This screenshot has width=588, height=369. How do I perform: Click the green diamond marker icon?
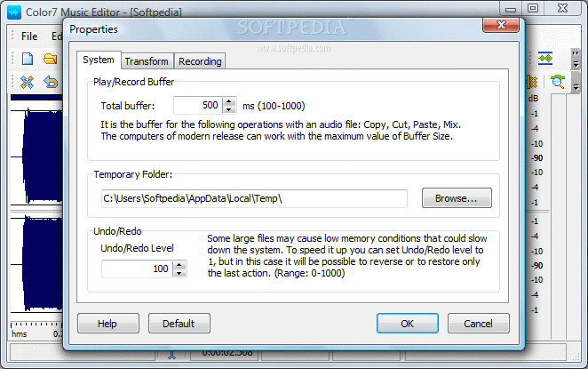coord(545,59)
